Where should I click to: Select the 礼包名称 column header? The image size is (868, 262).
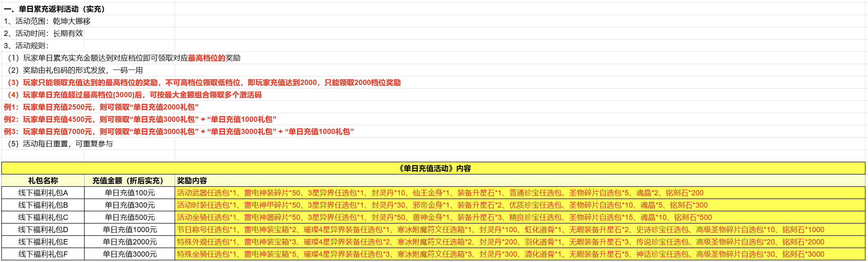coord(43,181)
